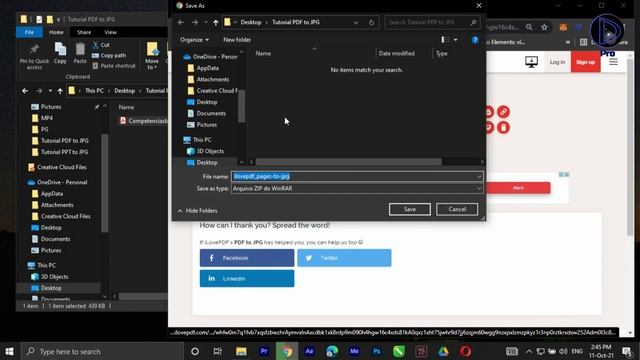
Task: Click the Save button
Action: click(x=409, y=209)
